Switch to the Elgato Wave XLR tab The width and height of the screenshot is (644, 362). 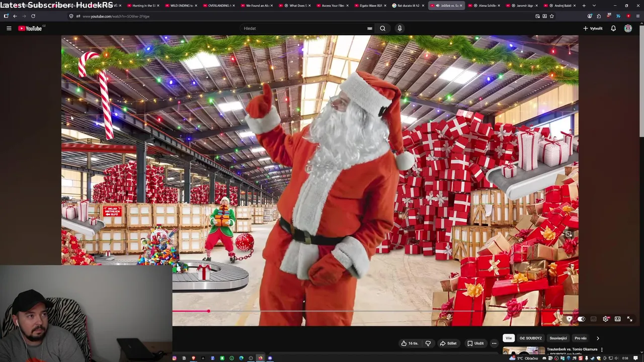click(x=371, y=6)
